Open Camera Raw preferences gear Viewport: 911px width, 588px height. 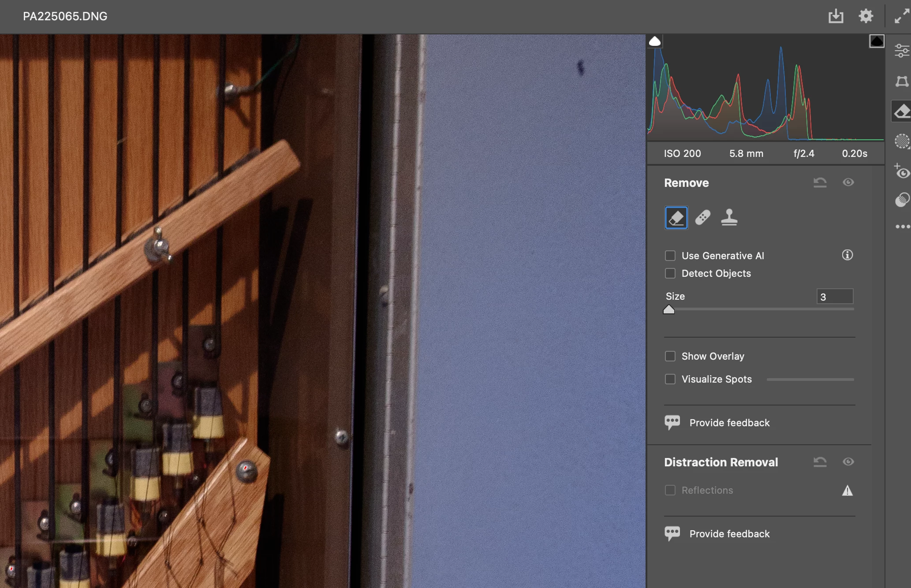click(866, 16)
